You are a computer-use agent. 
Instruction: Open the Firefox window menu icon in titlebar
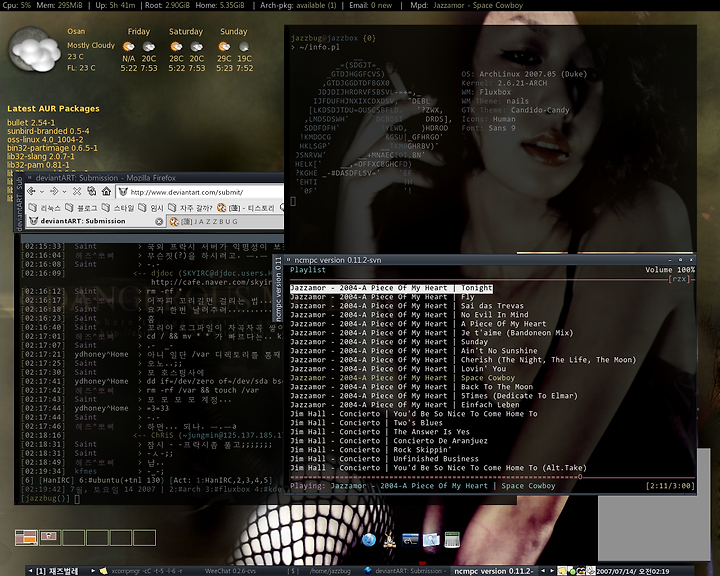(x=30, y=177)
